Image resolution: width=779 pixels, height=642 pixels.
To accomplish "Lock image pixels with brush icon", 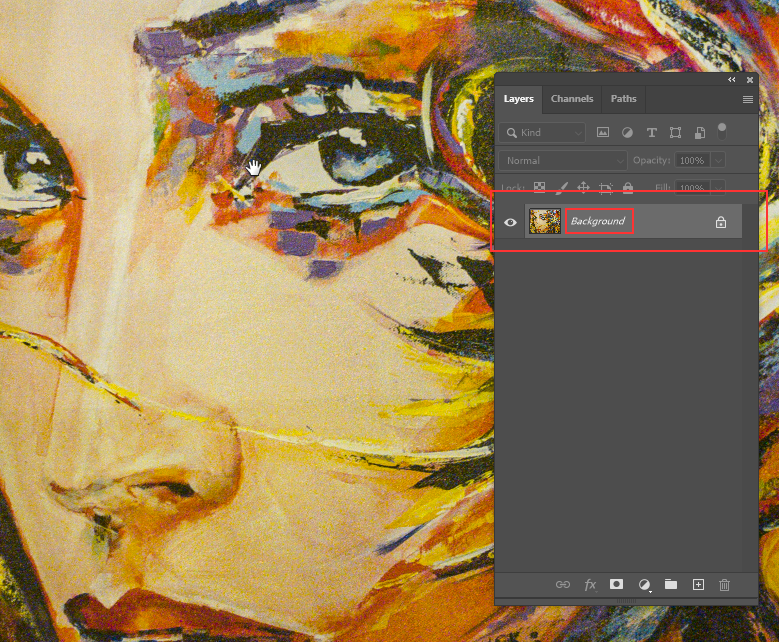I will [561, 187].
